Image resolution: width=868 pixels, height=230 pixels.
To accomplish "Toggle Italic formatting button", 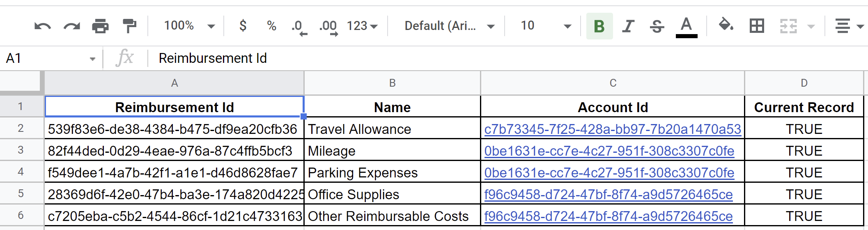I will click(628, 26).
